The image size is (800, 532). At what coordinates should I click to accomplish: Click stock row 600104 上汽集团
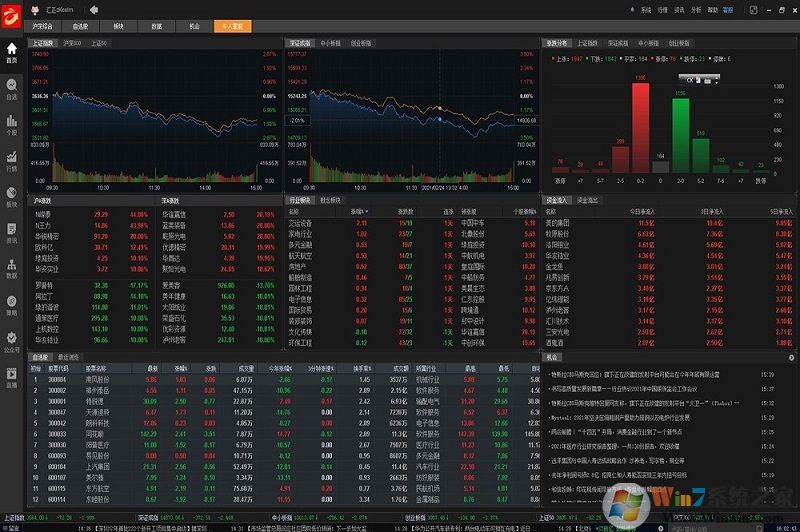pos(284,467)
